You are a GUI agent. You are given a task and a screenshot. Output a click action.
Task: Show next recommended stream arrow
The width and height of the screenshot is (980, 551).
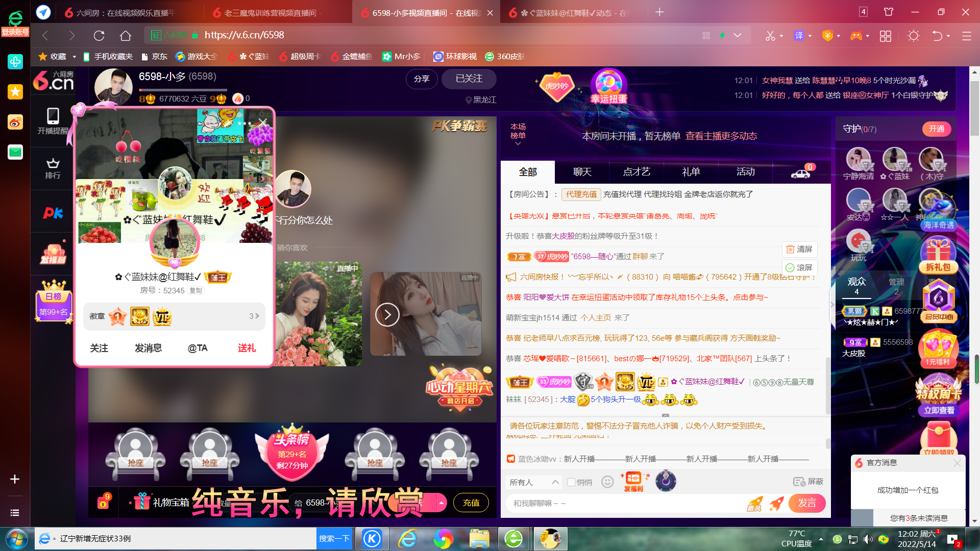point(387,315)
